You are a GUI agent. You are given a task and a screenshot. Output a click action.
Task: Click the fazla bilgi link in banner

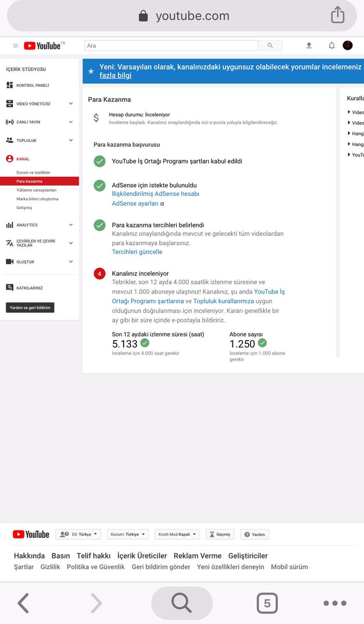point(115,75)
